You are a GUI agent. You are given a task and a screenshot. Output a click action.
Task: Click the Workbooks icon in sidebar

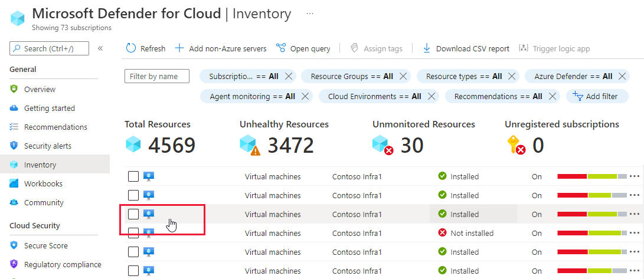coord(14,183)
